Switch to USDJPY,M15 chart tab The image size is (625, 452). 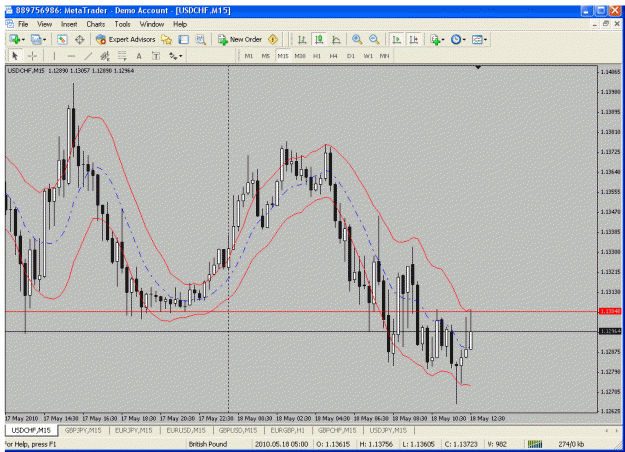(x=388, y=430)
